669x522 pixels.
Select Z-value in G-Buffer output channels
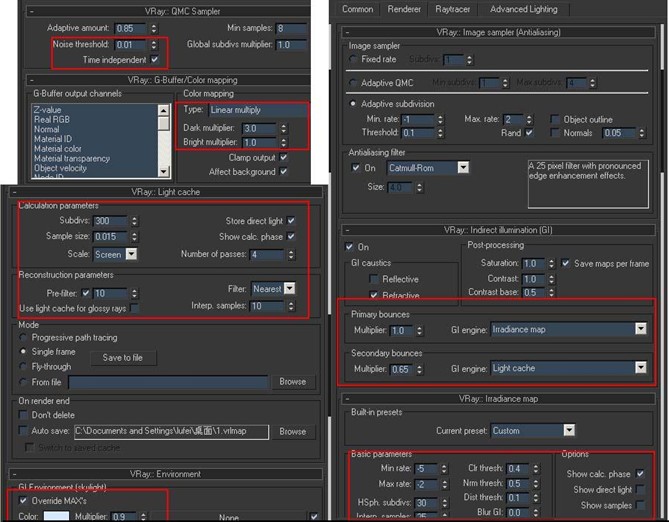[47, 110]
